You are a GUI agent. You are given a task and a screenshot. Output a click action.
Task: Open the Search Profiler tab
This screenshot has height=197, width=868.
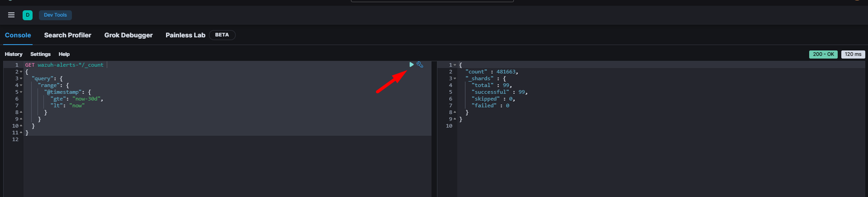(68, 35)
